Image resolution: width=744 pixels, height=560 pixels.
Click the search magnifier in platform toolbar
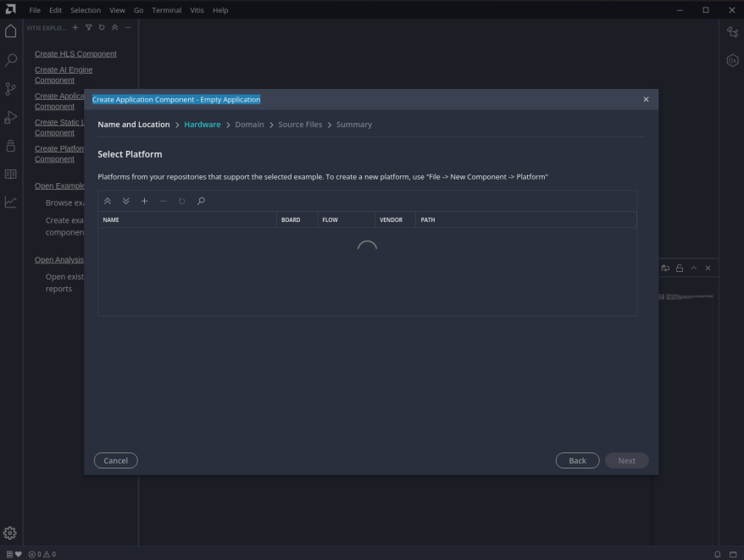coord(201,202)
